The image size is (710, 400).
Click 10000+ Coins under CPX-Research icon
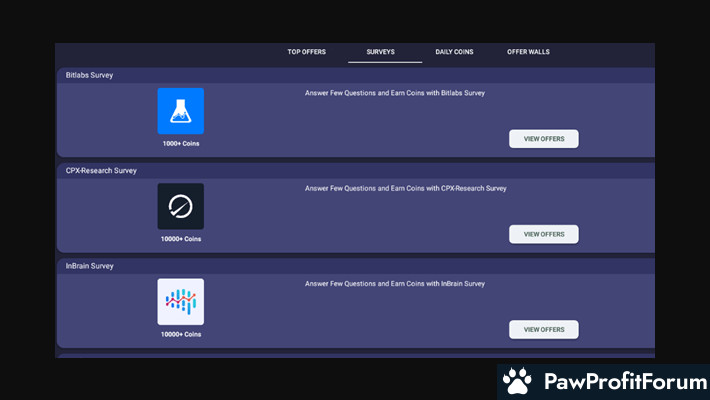coord(181,239)
